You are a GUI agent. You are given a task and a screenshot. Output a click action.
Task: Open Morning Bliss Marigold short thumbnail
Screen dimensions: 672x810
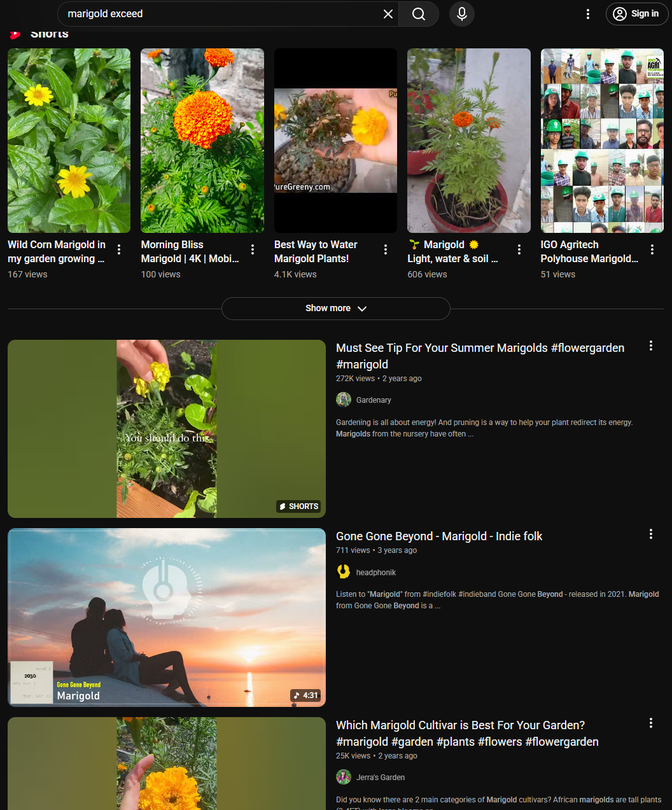(202, 141)
